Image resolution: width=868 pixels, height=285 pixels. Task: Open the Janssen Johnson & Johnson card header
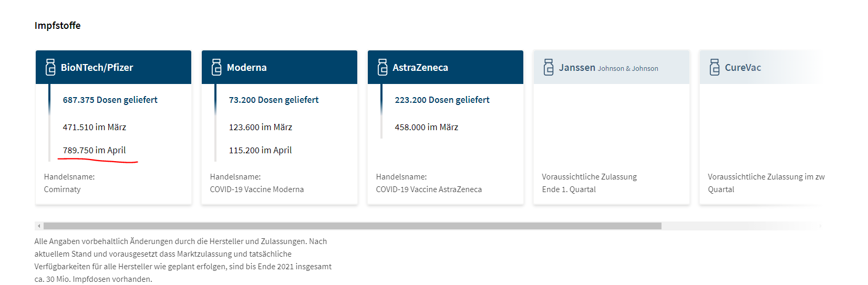[x=612, y=67]
